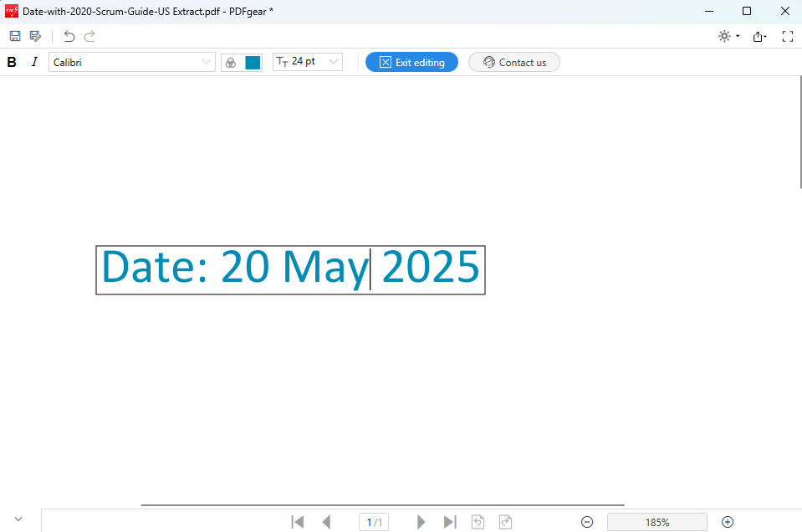Rotate page clockwise
Viewport: 802px width, 532px height.
click(x=505, y=522)
